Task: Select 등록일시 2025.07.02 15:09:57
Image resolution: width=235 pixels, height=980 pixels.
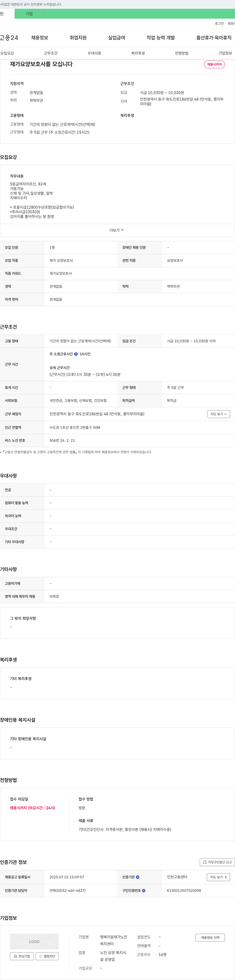Action: click(67, 877)
